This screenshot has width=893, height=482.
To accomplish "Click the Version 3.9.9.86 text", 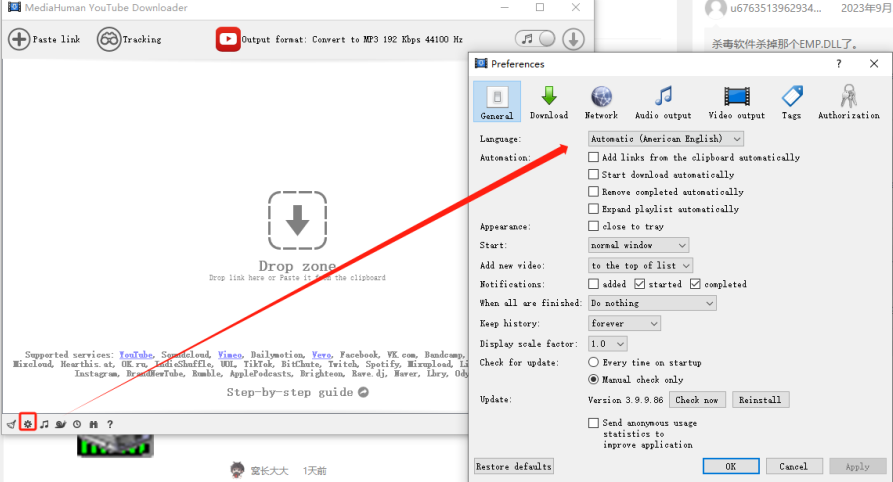I will tap(625, 400).
